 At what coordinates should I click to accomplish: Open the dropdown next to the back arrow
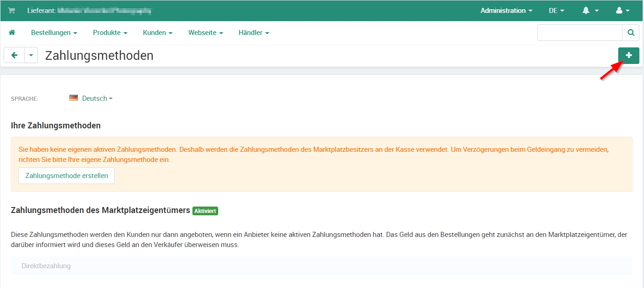[31, 55]
